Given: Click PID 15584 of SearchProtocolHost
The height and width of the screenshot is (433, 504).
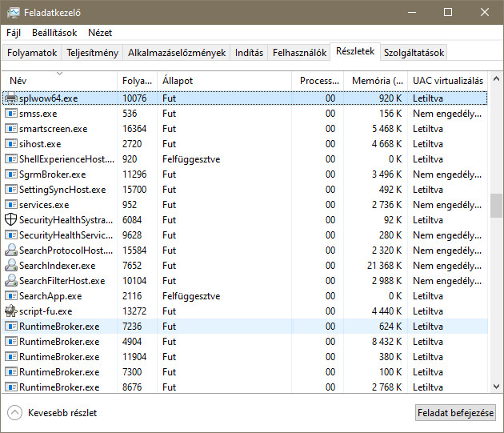Looking at the screenshot, I should (x=134, y=250).
